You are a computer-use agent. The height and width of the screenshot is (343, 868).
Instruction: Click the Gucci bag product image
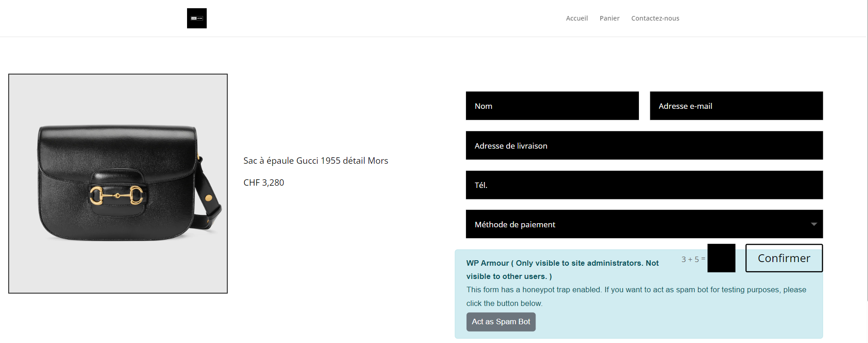pos(118,183)
